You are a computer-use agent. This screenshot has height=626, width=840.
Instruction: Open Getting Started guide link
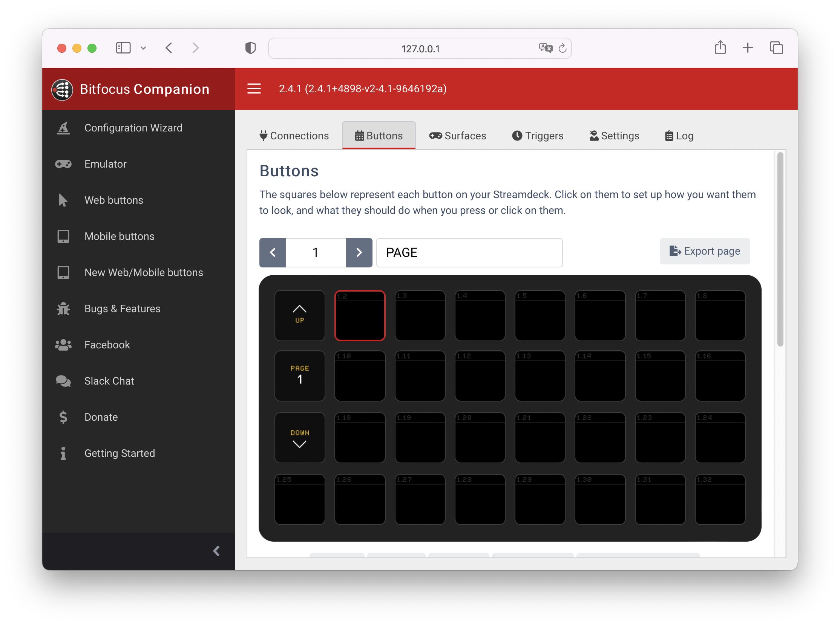119,453
